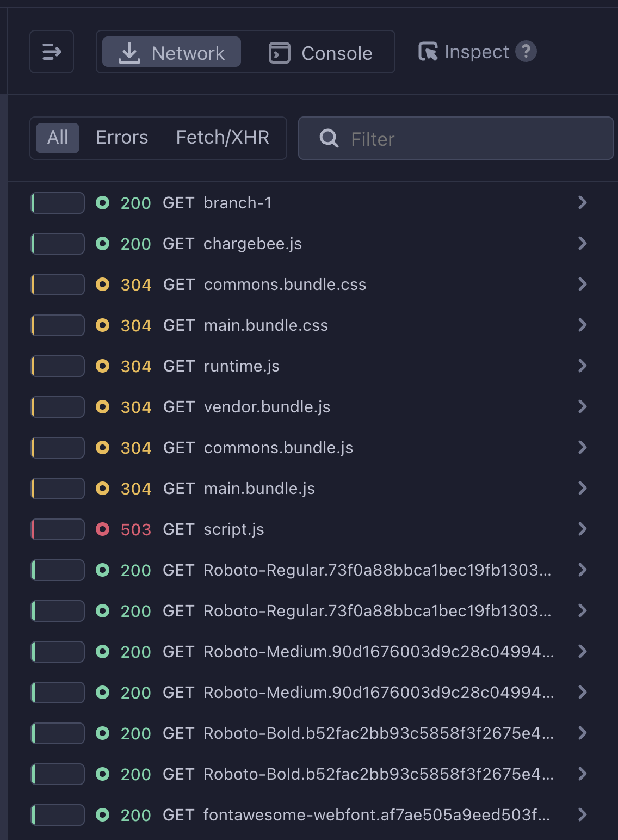Click the red status circle beside script.js

103,529
